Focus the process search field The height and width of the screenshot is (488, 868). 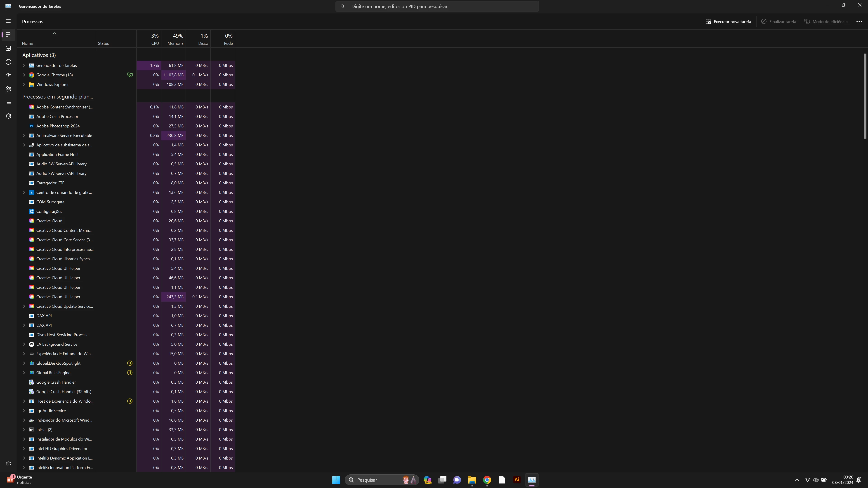437,6
